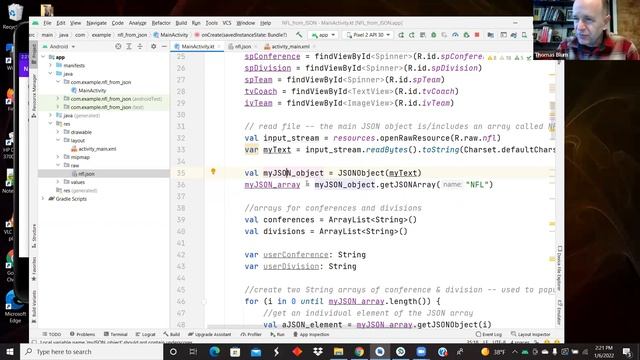The width and height of the screenshot is (640, 360).
Task: Open the Device File Explorer side panel
Action: click(560, 267)
